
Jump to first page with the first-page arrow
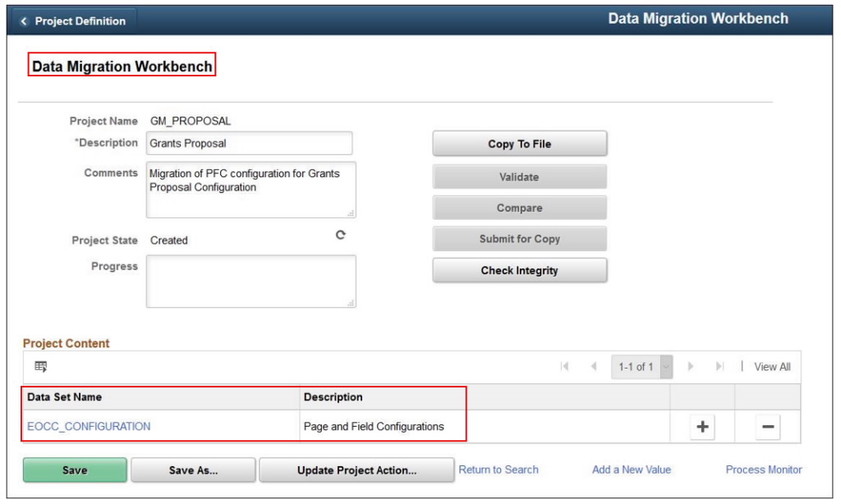(x=565, y=367)
